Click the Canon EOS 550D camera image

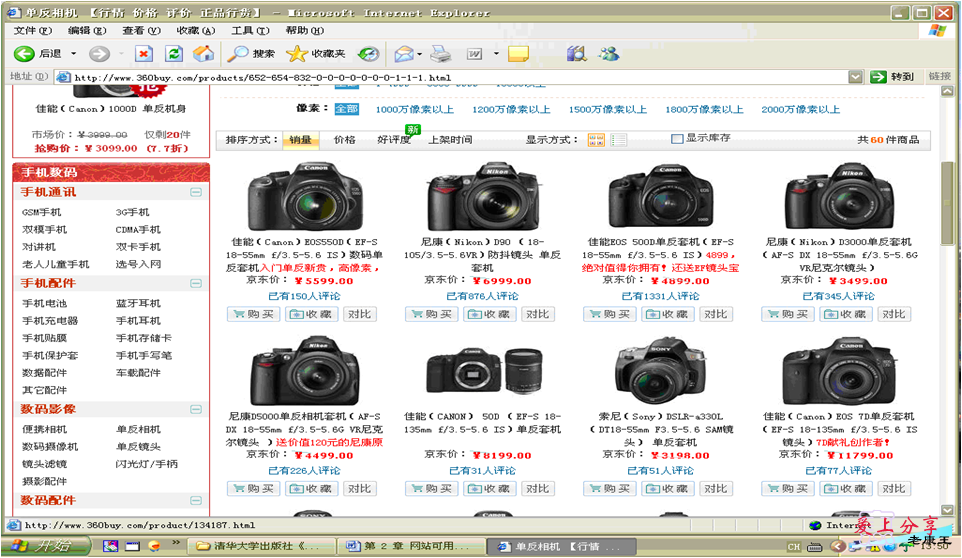[305, 197]
